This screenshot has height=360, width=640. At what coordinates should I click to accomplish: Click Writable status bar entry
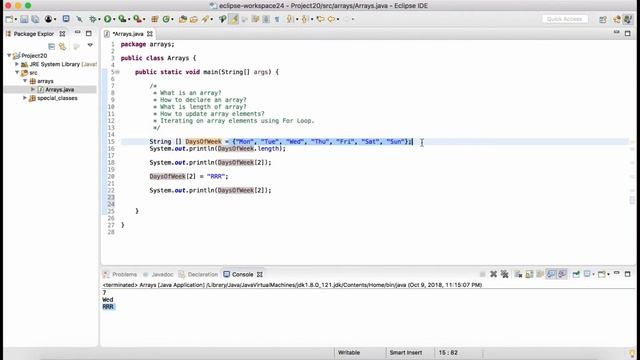click(x=349, y=353)
